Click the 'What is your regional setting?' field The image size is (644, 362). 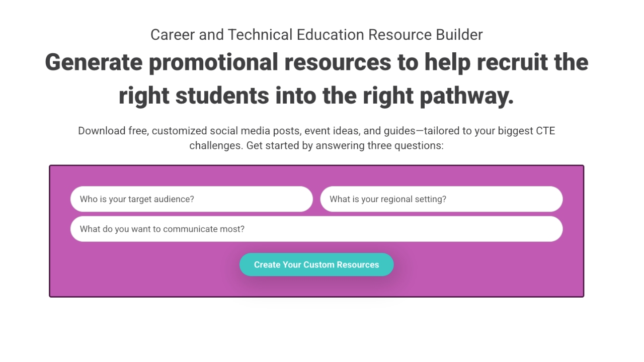click(x=441, y=199)
